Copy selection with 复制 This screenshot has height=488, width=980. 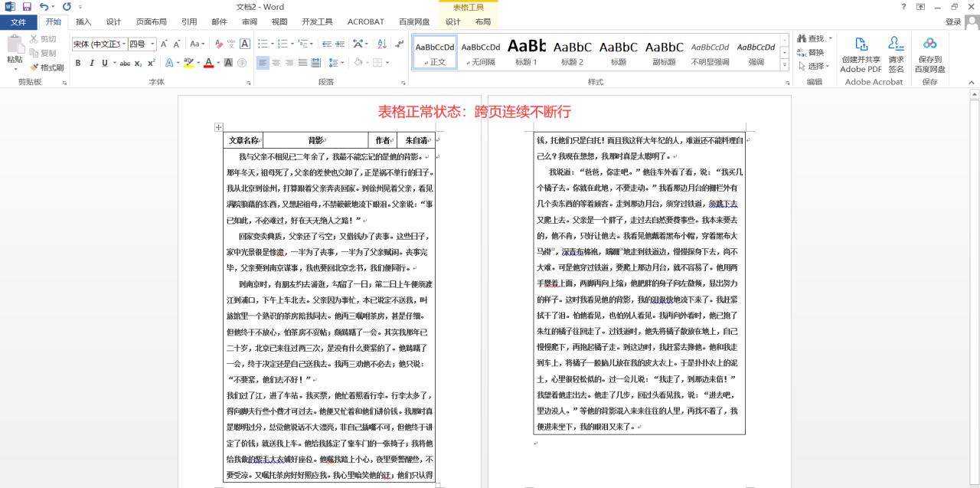tap(43, 53)
